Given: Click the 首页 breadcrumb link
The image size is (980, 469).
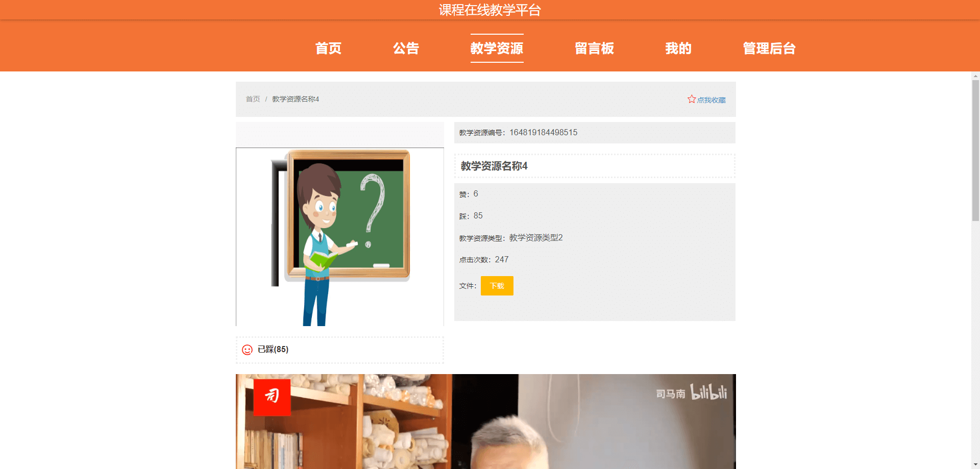Looking at the screenshot, I should [253, 99].
